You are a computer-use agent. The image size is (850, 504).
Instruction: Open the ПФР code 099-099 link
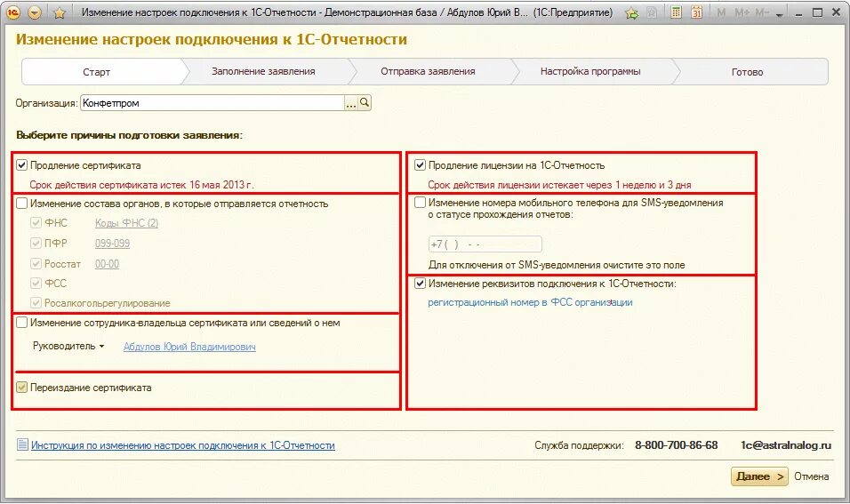[x=112, y=244]
